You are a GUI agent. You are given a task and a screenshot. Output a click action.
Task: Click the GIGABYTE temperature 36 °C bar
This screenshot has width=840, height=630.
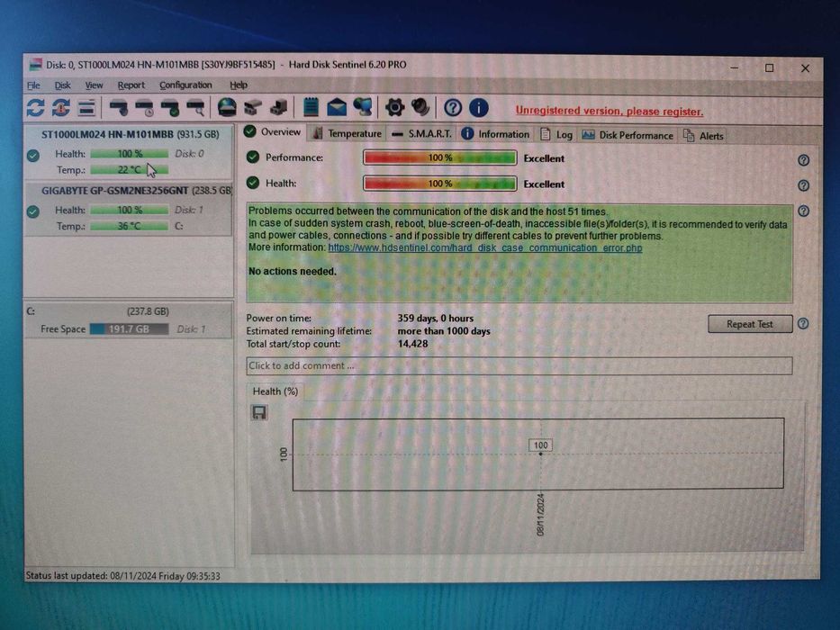click(129, 226)
